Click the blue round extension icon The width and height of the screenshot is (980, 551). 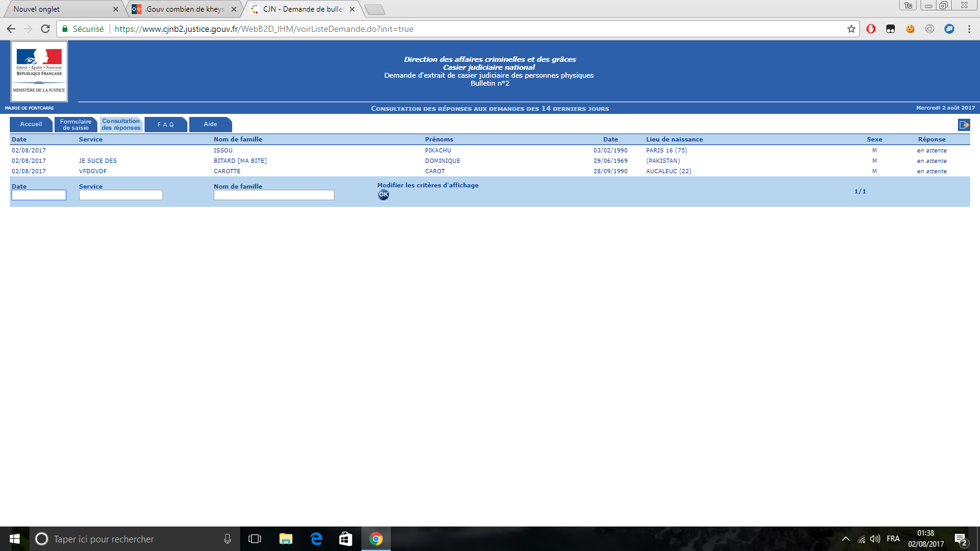[x=949, y=29]
